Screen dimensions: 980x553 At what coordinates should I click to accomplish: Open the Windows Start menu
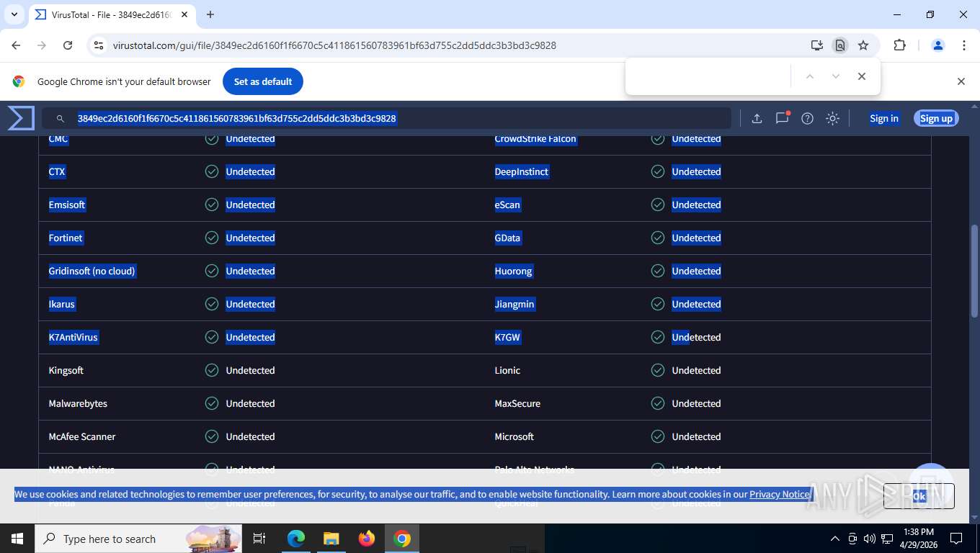pyautogui.click(x=16, y=539)
